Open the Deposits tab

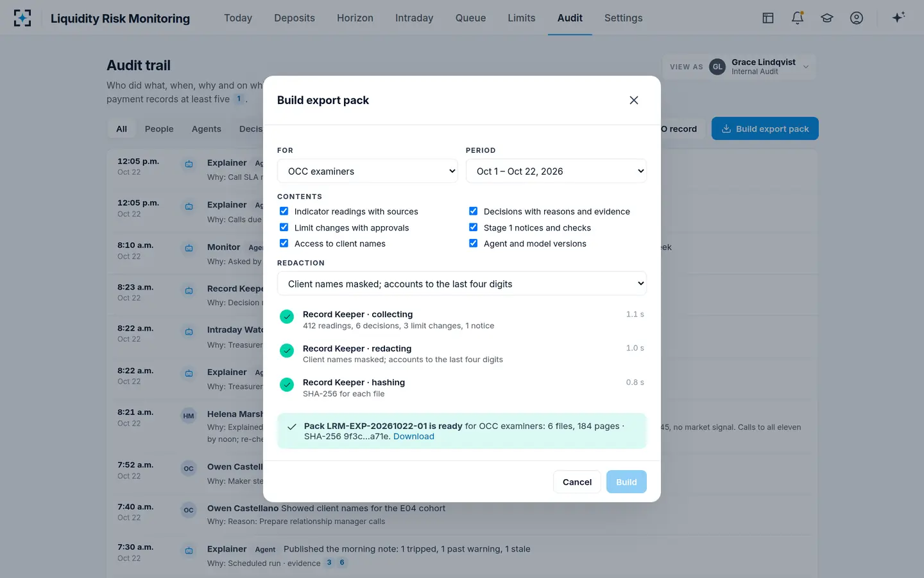[x=295, y=18]
